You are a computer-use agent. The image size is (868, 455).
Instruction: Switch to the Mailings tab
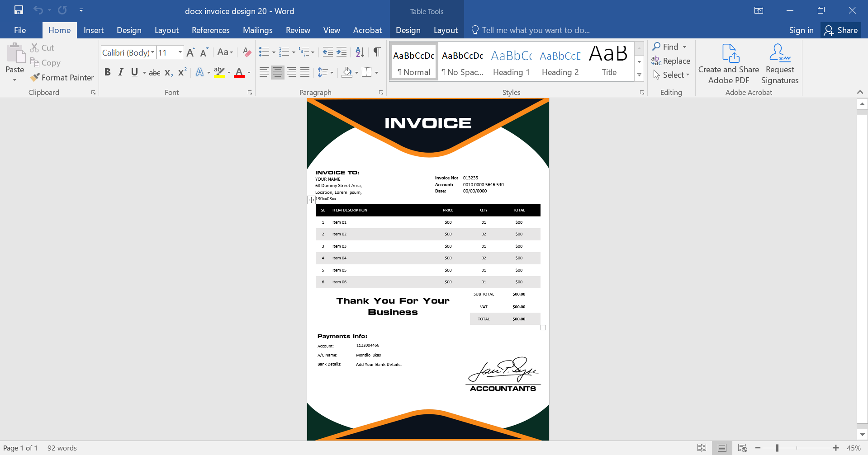pos(257,30)
